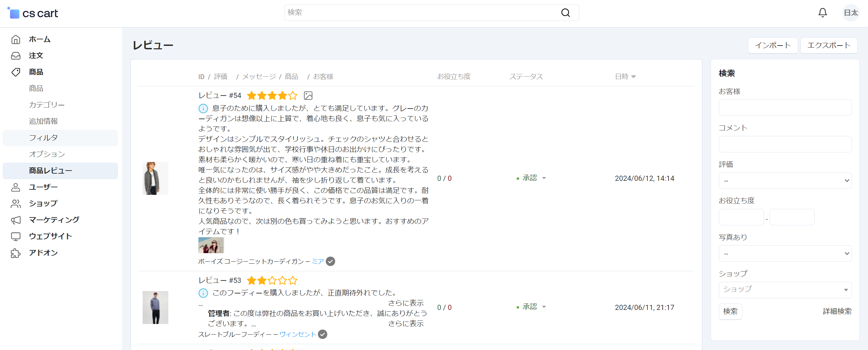Select カテゴリー in the sidebar submenu
Image resolution: width=868 pixels, height=350 pixels.
tap(47, 105)
